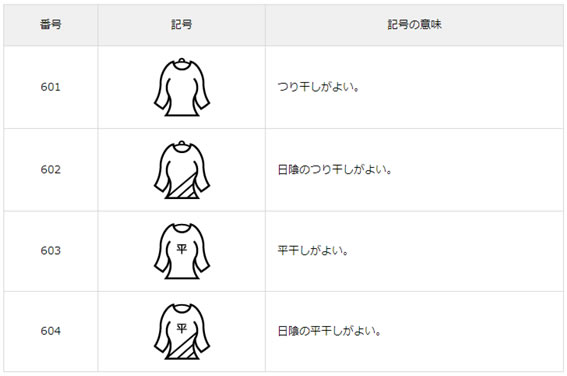567x376 pixels.
Task: Click the text 平干しがよい。
Action: (x=313, y=251)
